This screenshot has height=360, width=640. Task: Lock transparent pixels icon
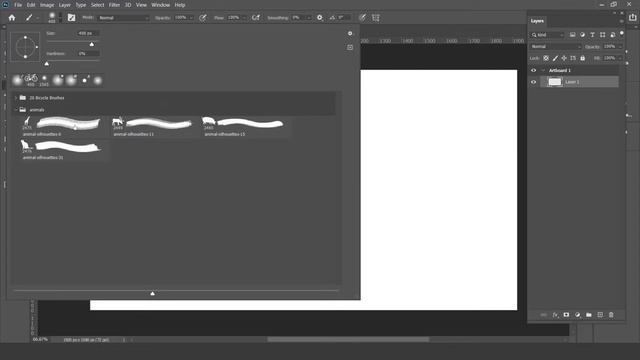546,58
